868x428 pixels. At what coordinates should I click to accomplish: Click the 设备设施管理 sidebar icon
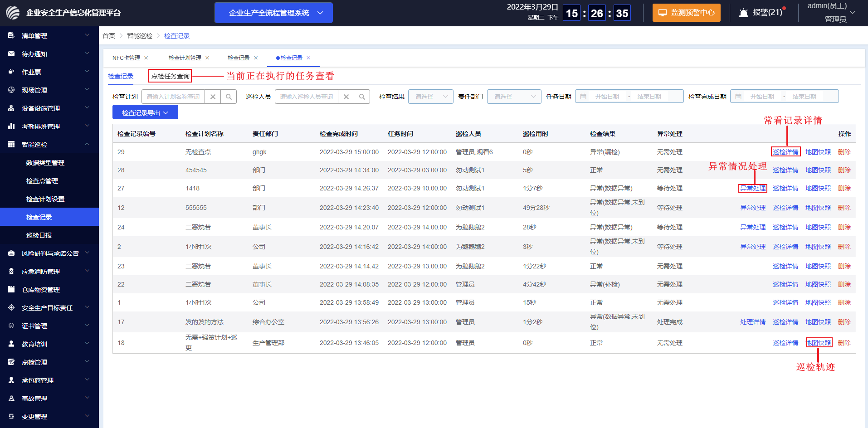click(x=11, y=108)
